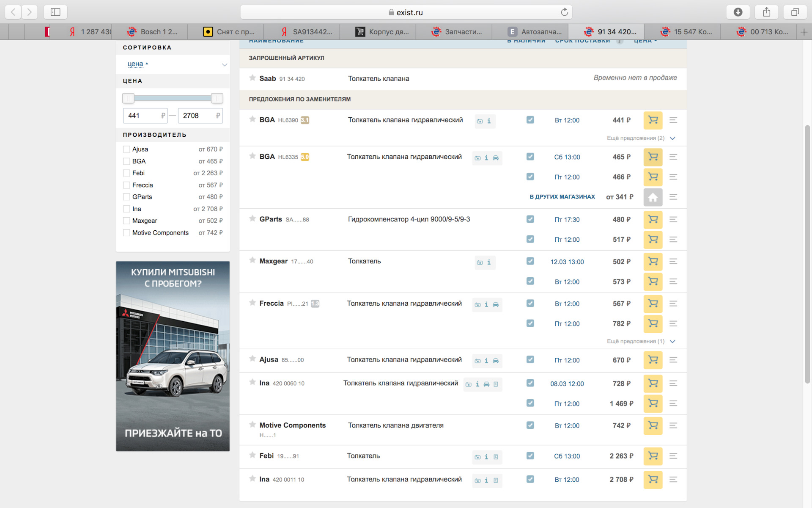The width and height of the screenshot is (812, 508).
Task: Add BGA HL6335 465 ₽ offer to cart
Action: click(x=653, y=157)
